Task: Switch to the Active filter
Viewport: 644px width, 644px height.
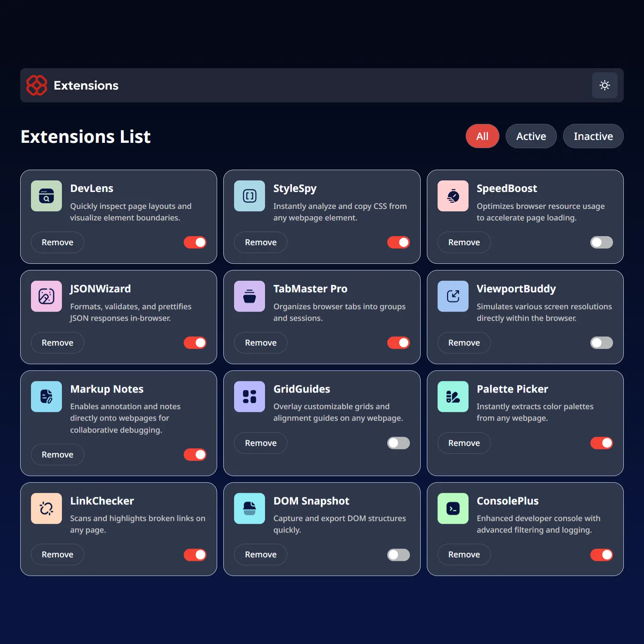Action: [531, 136]
